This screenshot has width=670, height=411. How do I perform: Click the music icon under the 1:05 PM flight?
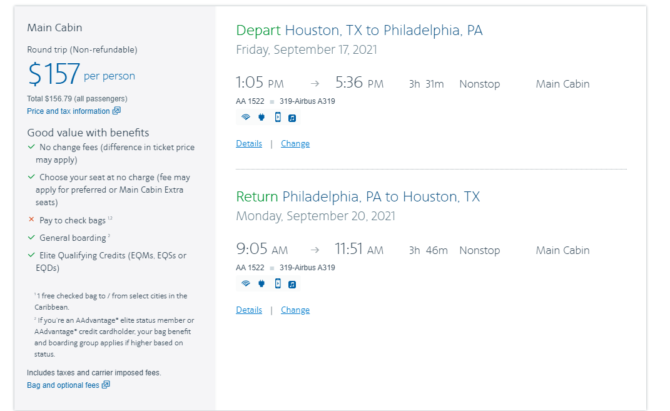click(x=292, y=118)
